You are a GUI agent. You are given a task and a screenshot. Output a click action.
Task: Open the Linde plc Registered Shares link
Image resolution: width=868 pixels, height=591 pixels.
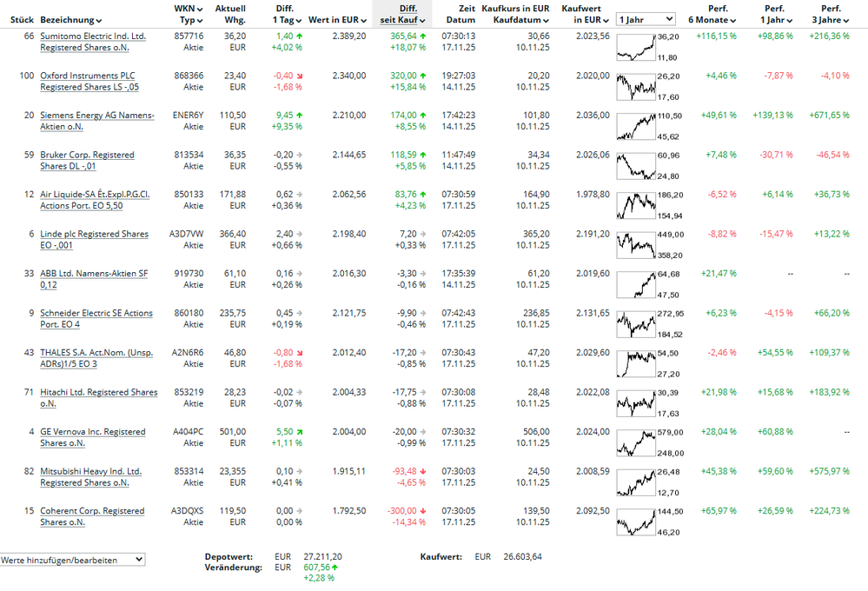coord(94,234)
